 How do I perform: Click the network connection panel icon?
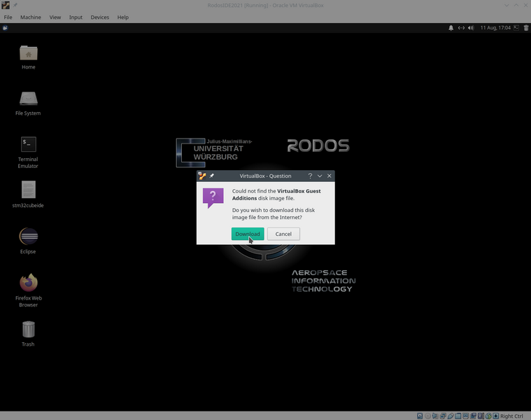point(461,28)
